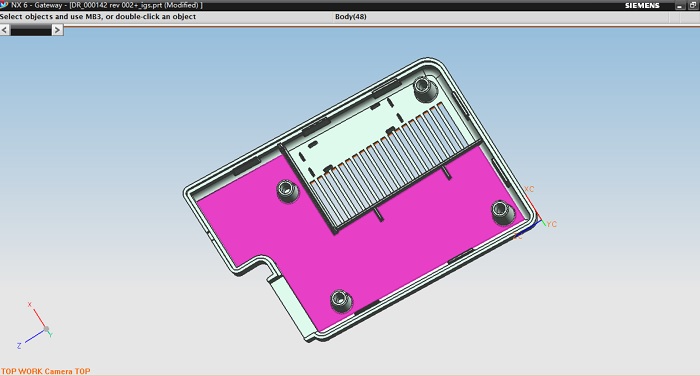Image resolution: width=700 pixels, height=376 pixels.
Task: Click the left arrow scroll button
Action: 4,30
